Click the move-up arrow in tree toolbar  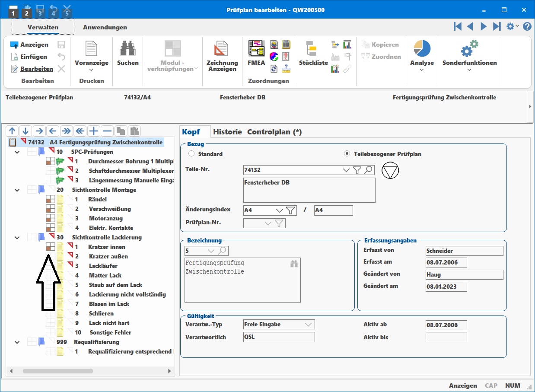click(x=12, y=131)
